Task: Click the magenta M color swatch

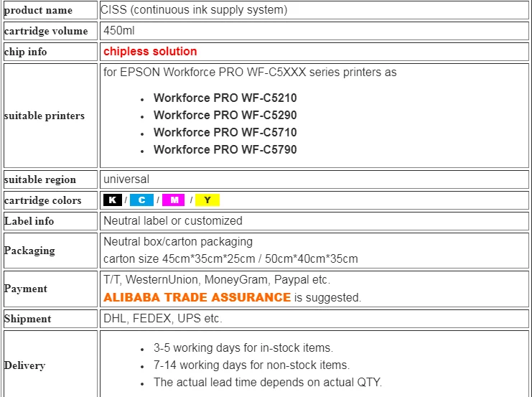Action: coord(174,200)
